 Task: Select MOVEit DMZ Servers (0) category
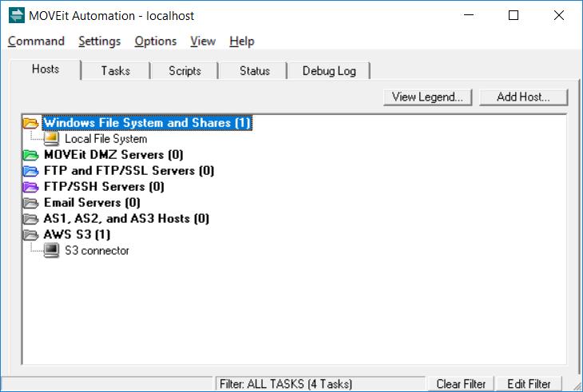[113, 155]
